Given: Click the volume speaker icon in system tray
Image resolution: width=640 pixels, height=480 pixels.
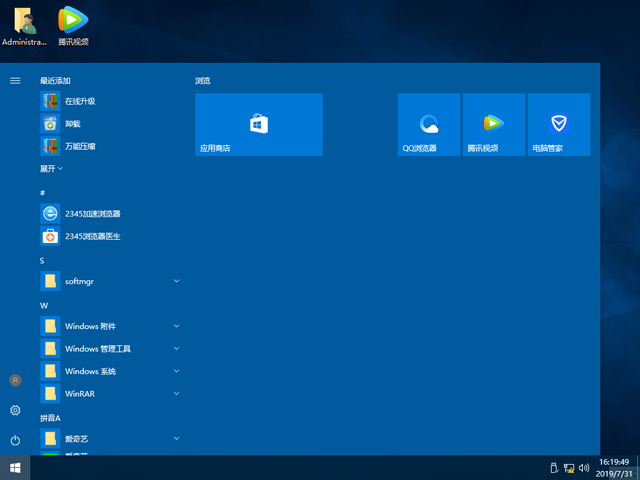Looking at the screenshot, I should coord(583,467).
